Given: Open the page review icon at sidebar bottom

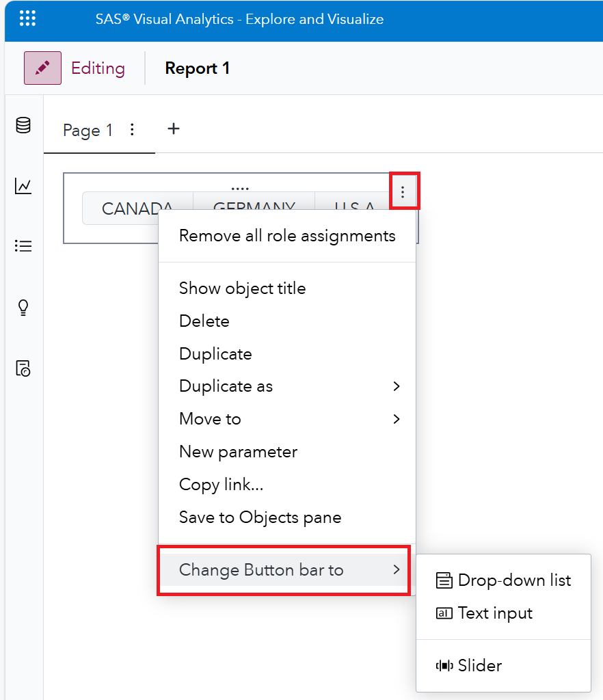Looking at the screenshot, I should 23,368.
